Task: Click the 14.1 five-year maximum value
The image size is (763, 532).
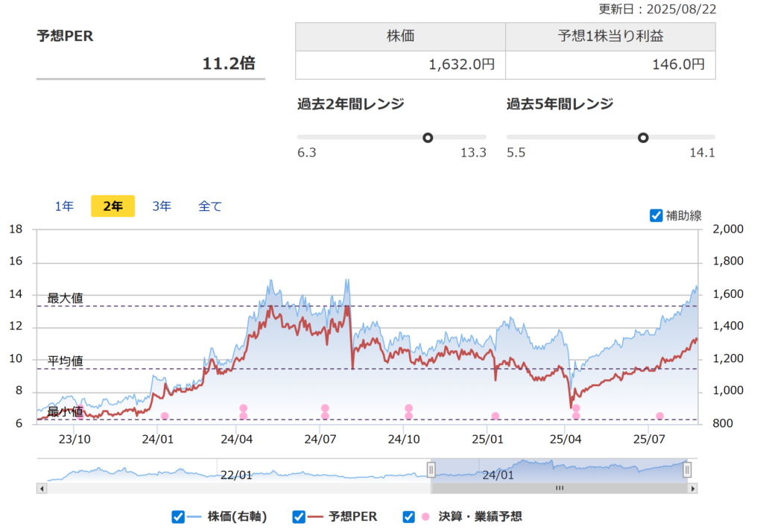Action: pyautogui.click(x=702, y=153)
